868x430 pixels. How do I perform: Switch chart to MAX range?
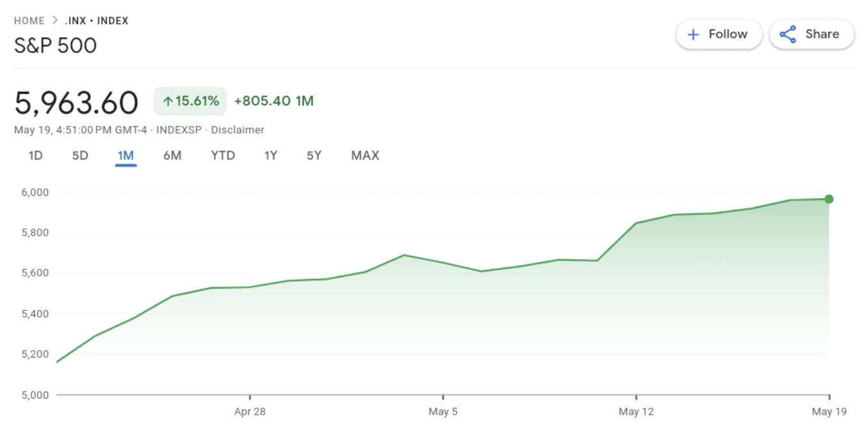[366, 155]
